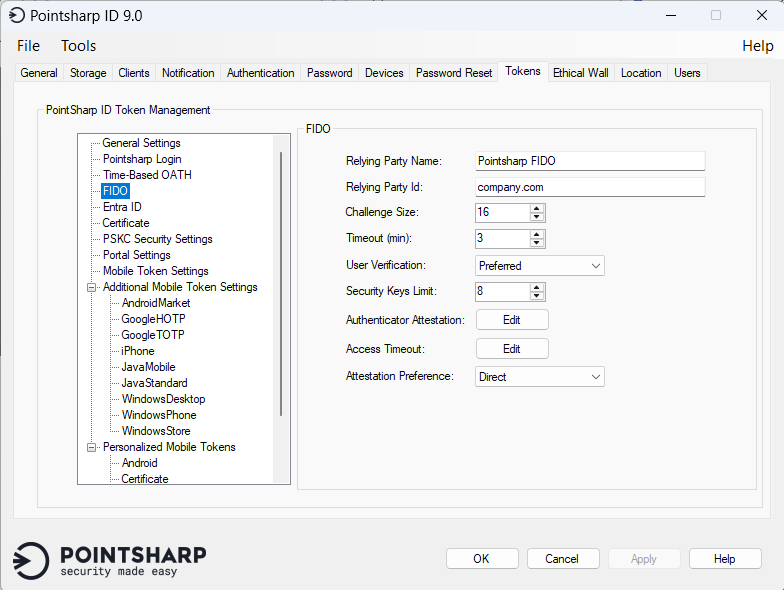This screenshot has width=784, height=590.
Task: Collapse Additional Mobile Token Settings branch
Action: [x=92, y=288]
